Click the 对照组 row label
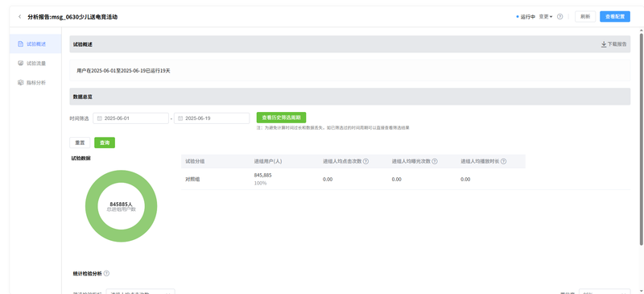Screen dimensions: 644x294 192,180
